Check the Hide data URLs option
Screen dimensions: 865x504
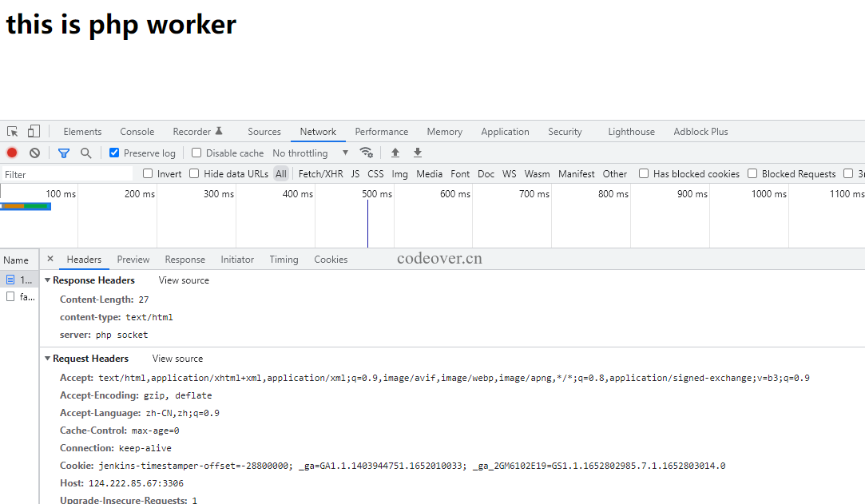[x=194, y=173]
